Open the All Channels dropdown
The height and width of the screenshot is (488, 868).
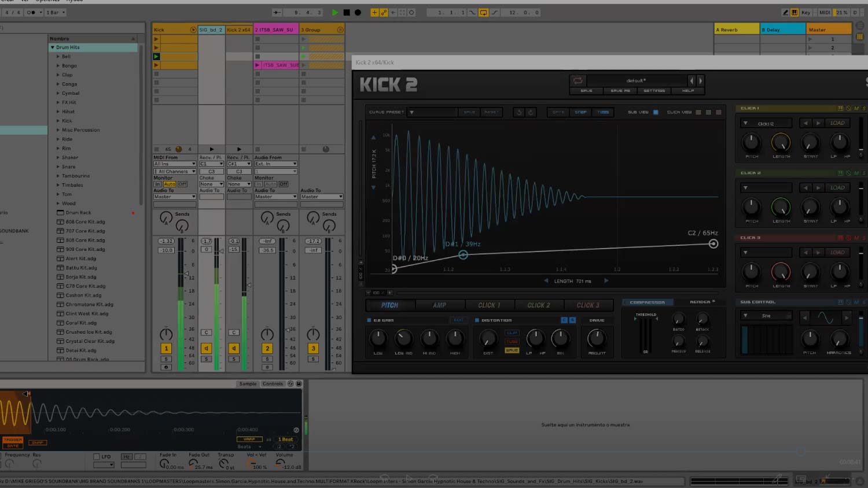coord(175,171)
